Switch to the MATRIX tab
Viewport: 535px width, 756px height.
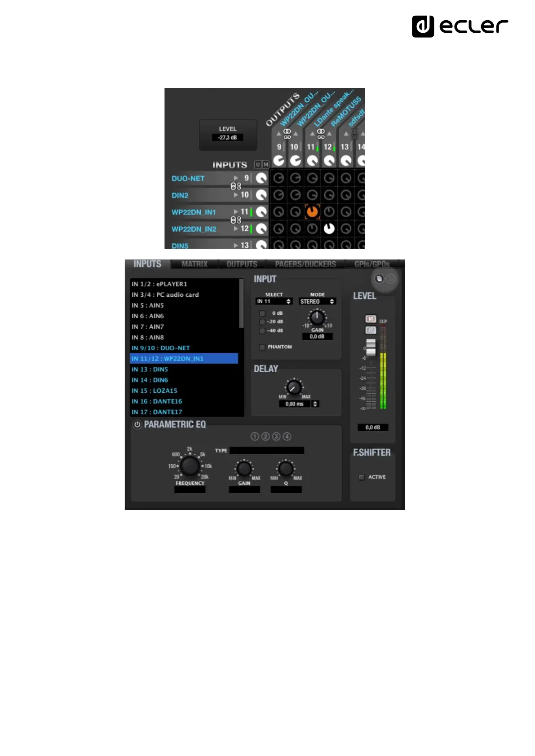[x=195, y=264]
